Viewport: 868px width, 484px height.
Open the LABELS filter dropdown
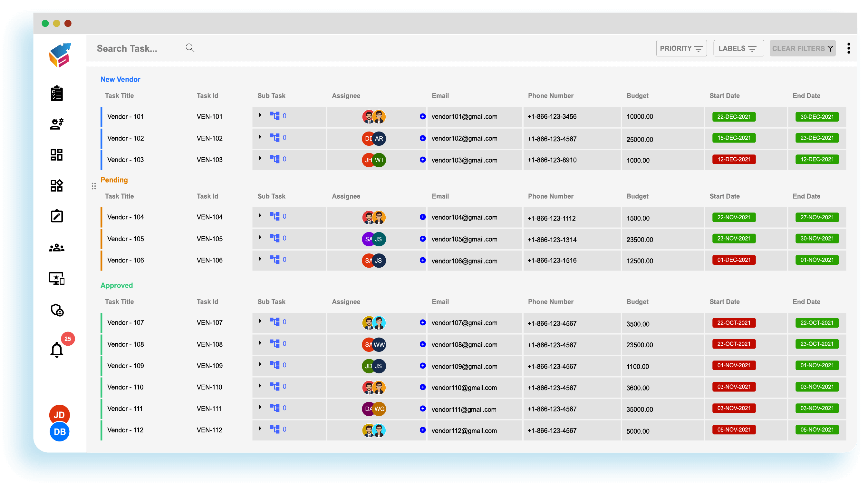[738, 48]
